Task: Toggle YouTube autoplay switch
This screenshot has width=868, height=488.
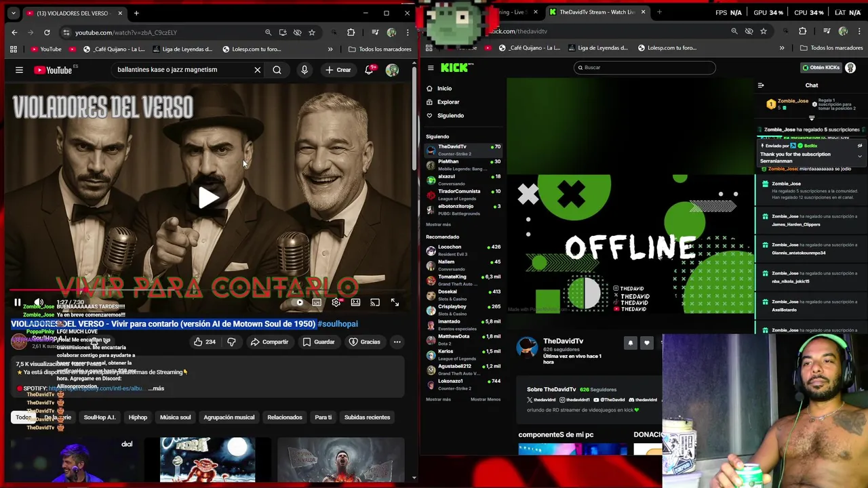Action: [x=298, y=303]
